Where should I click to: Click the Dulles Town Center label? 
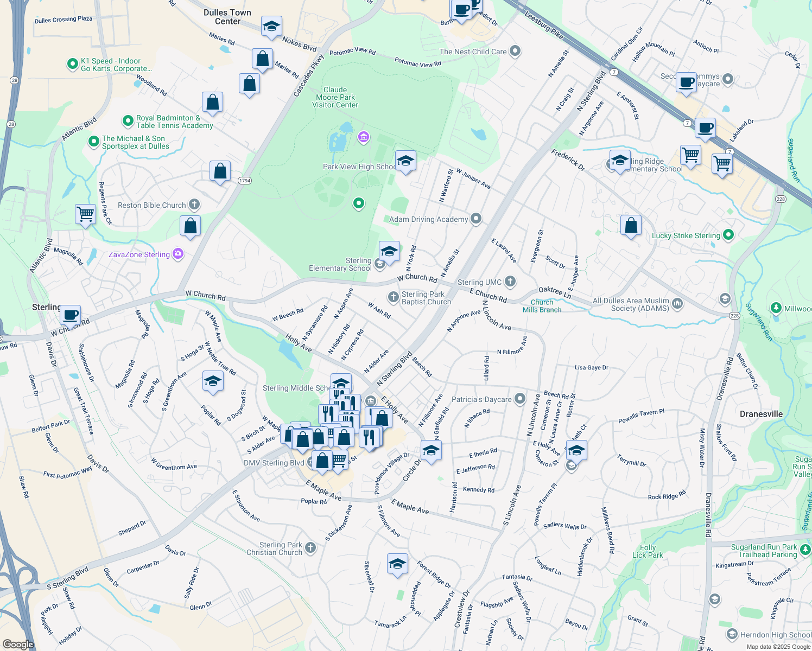(227, 17)
